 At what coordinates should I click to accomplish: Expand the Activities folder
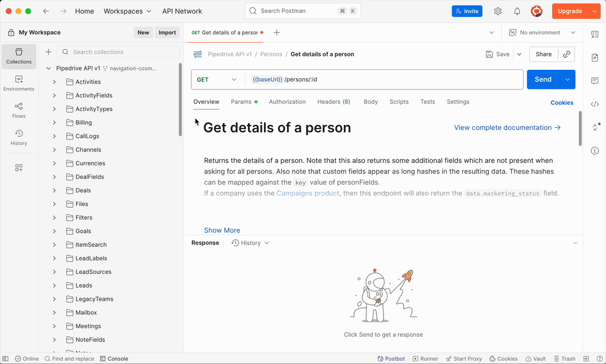click(x=54, y=82)
